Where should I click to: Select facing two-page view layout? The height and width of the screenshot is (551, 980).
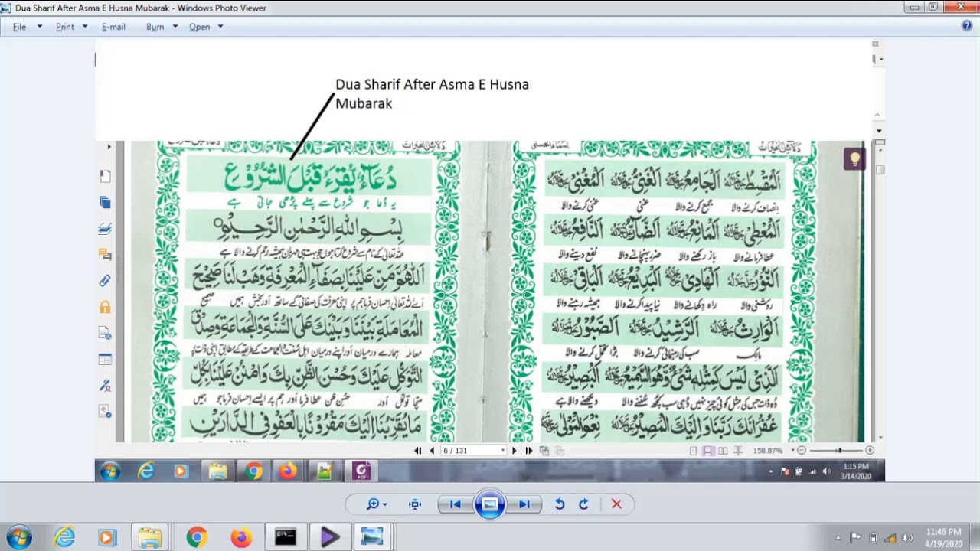pos(723,451)
